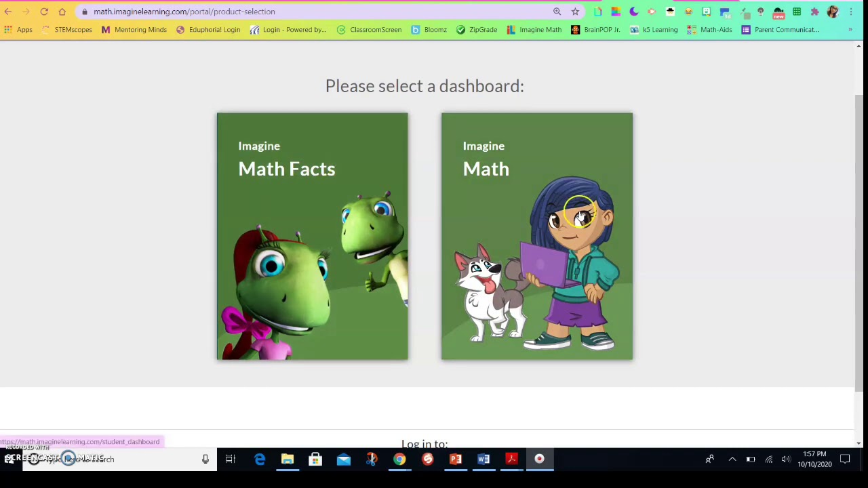Open the green grid extension icon
Viewport: 868px width, 488px height.
(x=797, y=12)
